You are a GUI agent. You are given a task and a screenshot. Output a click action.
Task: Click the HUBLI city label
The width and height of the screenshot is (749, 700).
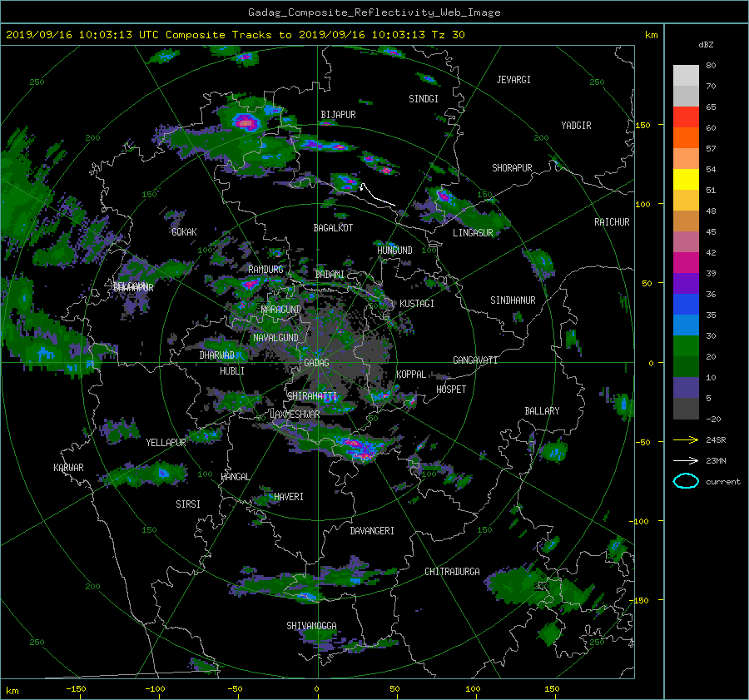(x=232, y=371)
